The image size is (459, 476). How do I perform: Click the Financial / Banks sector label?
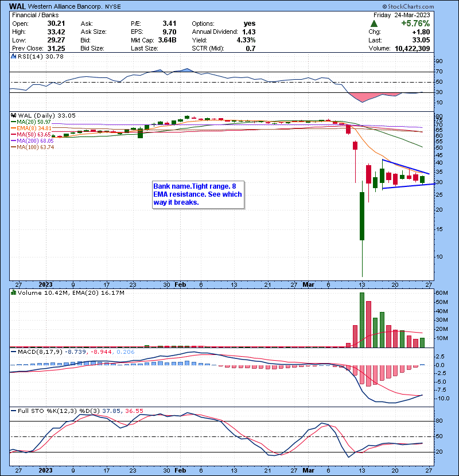pos(35,15)
